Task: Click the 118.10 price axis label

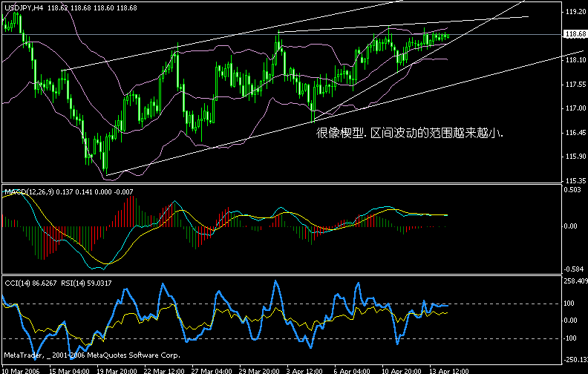Action: point(575,60)
